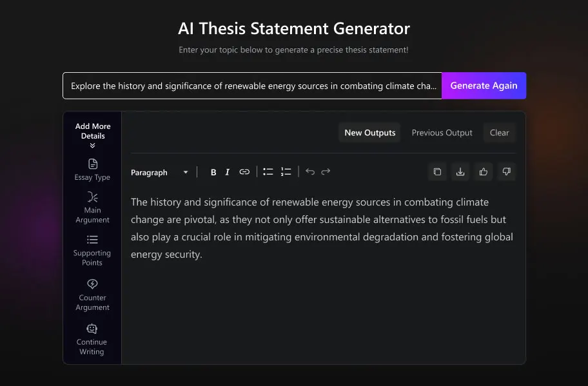Toggle bold formatting in the editor toolbar
Screen dimensions: 588x386
coord(213,172)
